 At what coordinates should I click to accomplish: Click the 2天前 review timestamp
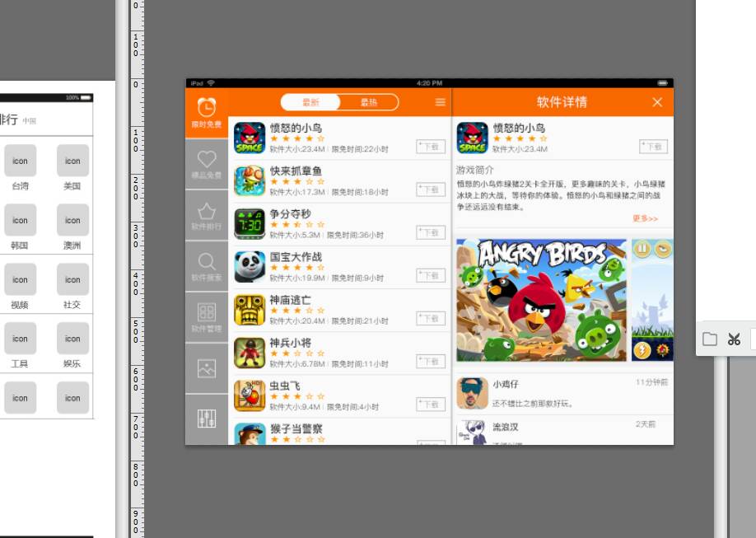[646, 424]
